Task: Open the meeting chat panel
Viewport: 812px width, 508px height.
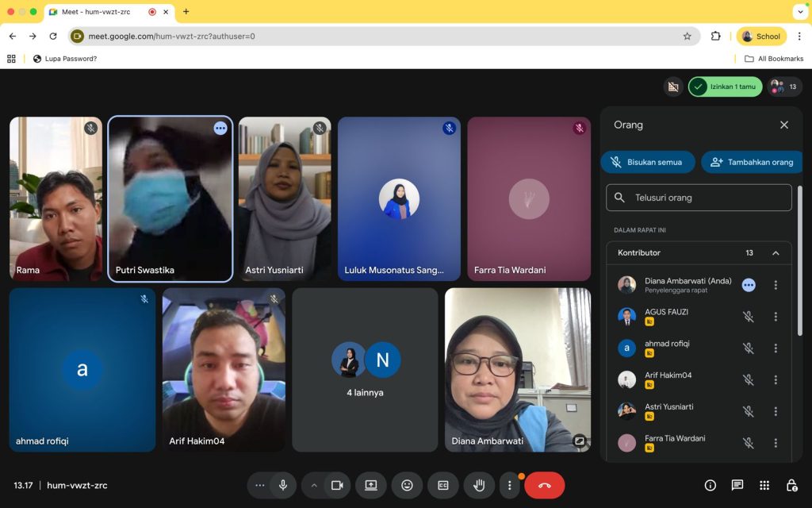Action: click(x=737, y=485)
